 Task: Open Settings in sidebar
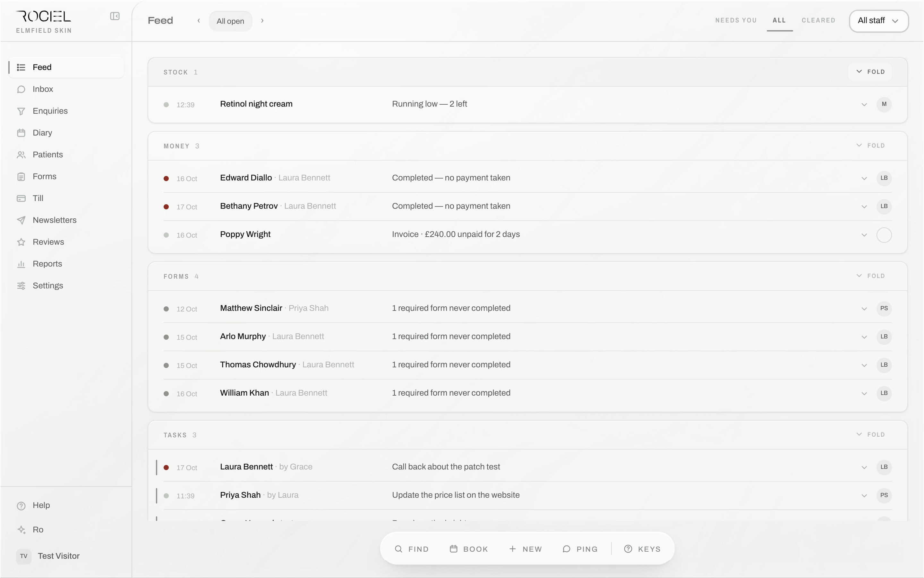coord(66,285)
